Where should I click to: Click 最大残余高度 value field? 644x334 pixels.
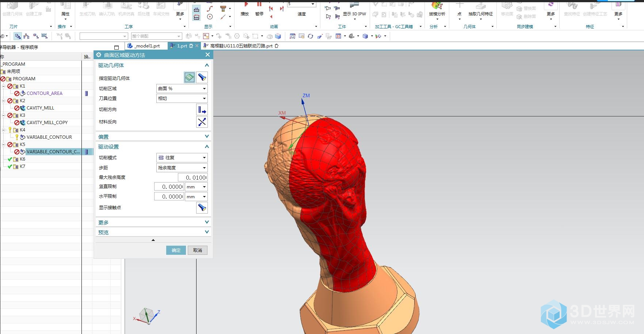(193, 177)
